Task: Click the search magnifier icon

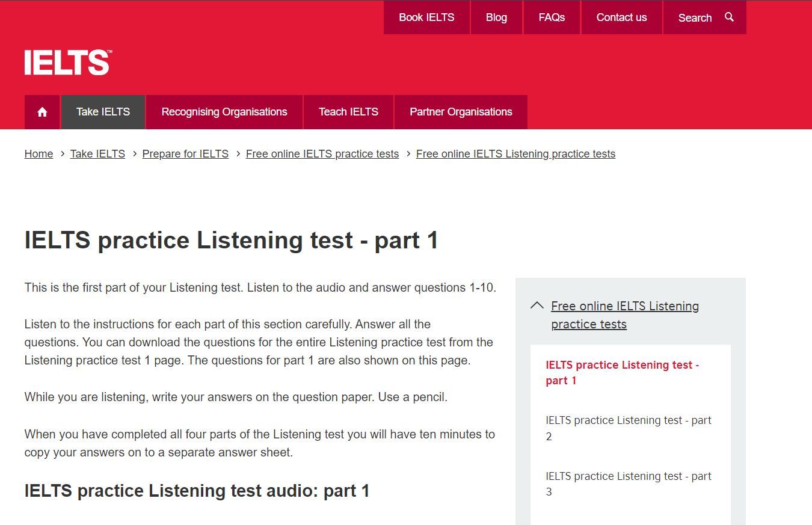Action: tap(729, 17)
